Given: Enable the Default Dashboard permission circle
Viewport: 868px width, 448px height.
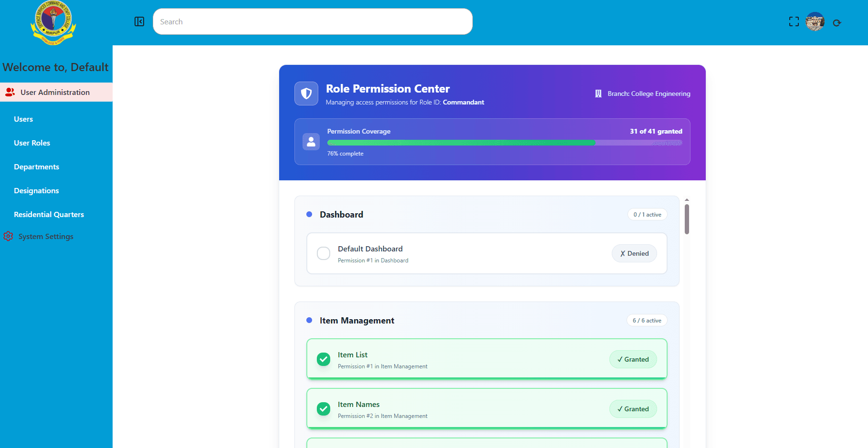Looking at the screenshot, I should [x=324, y=253].
